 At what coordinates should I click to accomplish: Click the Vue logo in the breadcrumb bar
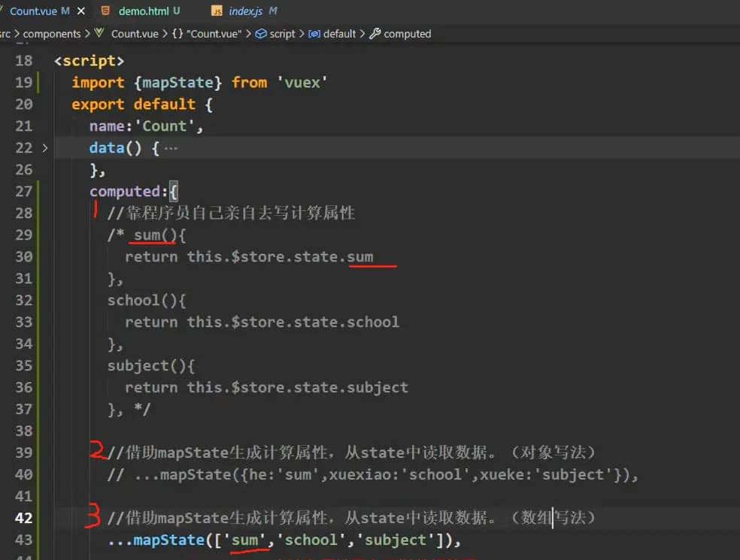point(99,34)
